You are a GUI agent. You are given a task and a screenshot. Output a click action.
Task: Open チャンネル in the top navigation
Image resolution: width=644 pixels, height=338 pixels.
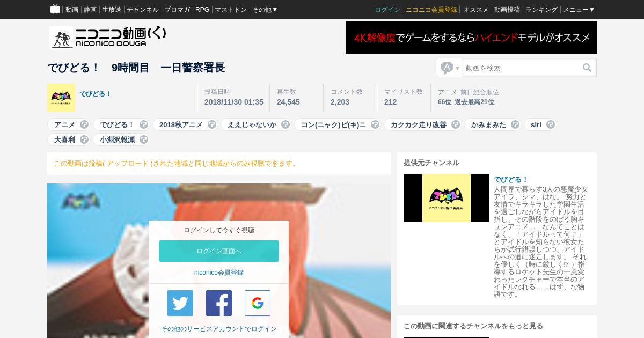(x=143, y=10)
